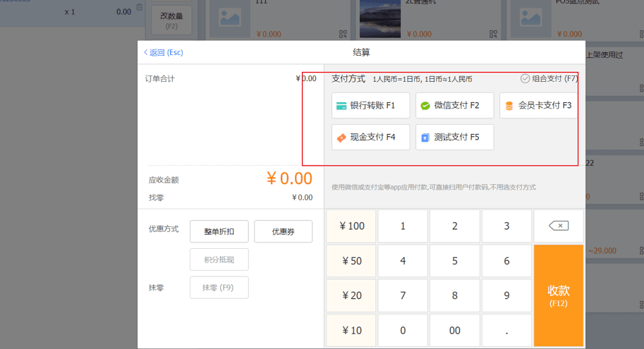Image resolution: width=644 pixels, height=349 pixels.
Task: Tap numpad key 9
Action: pyautogui.click(x=507, y=295)
